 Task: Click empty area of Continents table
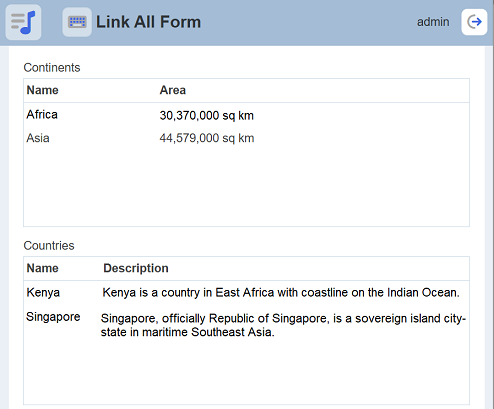click(246, 188)
